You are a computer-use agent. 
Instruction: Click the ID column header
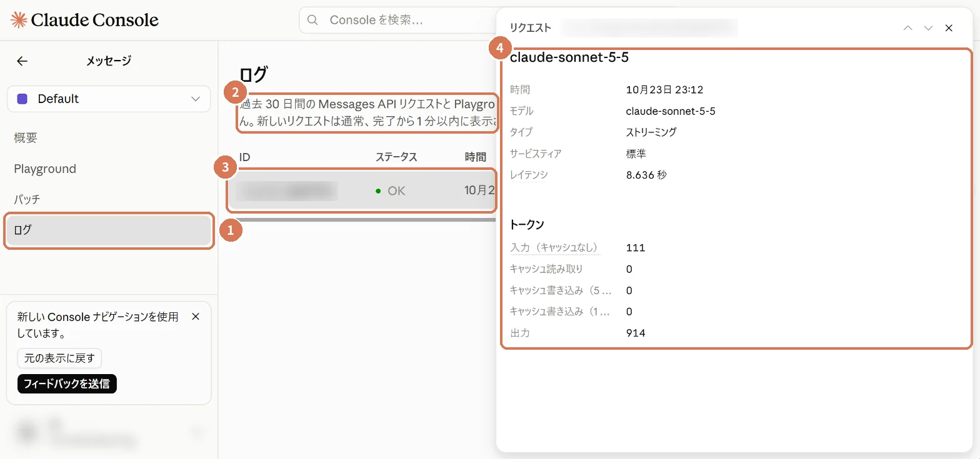click(244, 157)
